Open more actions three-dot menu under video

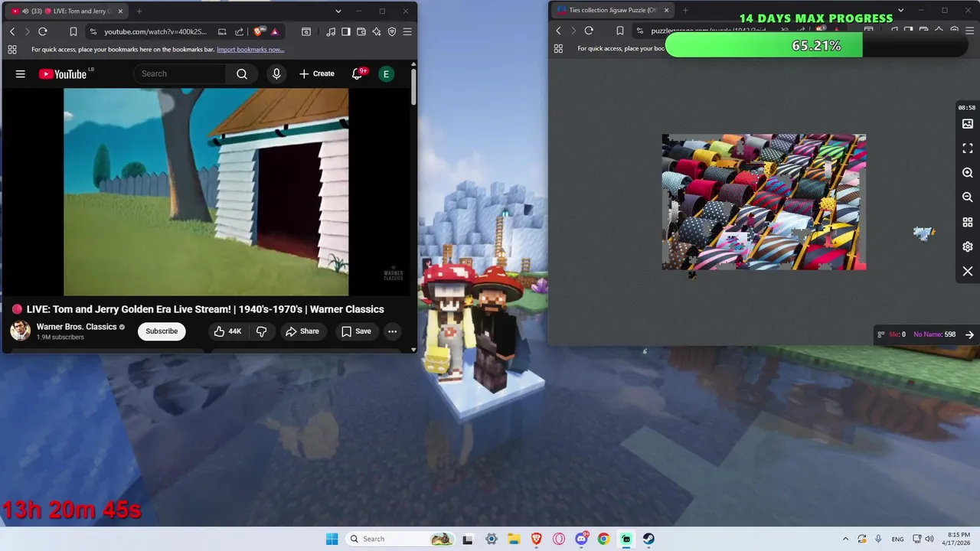click(392, 331)
